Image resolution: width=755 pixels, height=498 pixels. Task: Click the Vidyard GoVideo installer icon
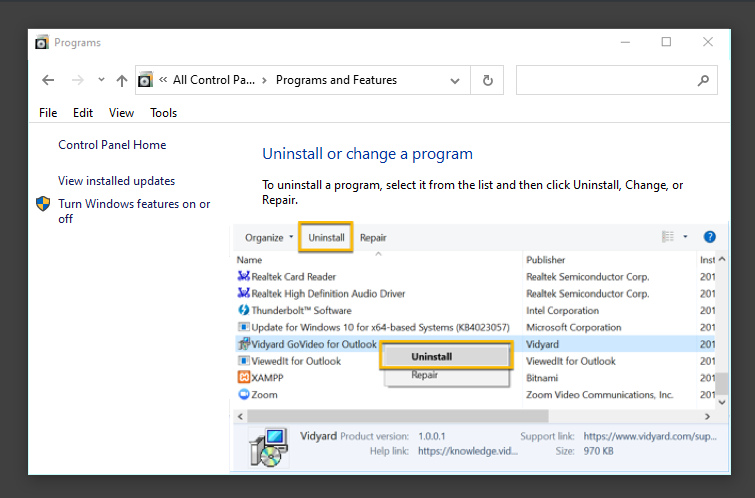pyautogui.click(x=244, y=344)
